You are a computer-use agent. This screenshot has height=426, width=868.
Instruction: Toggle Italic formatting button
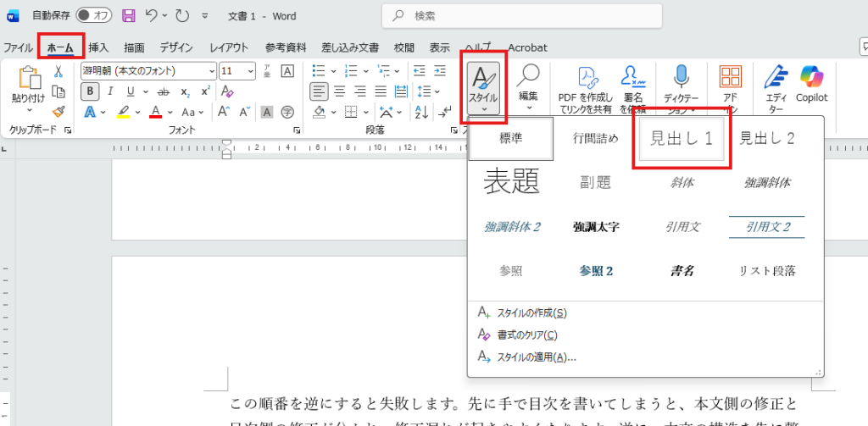(x=111, y=91)
